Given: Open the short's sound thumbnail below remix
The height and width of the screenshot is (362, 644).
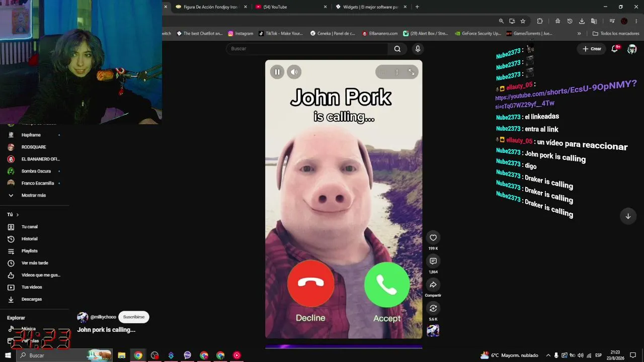Looking at the screenshot, I should click(x=433, y=331).
